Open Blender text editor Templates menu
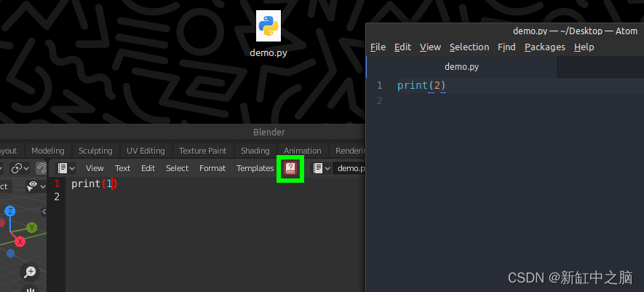The image size is (644, 292). 255,168
